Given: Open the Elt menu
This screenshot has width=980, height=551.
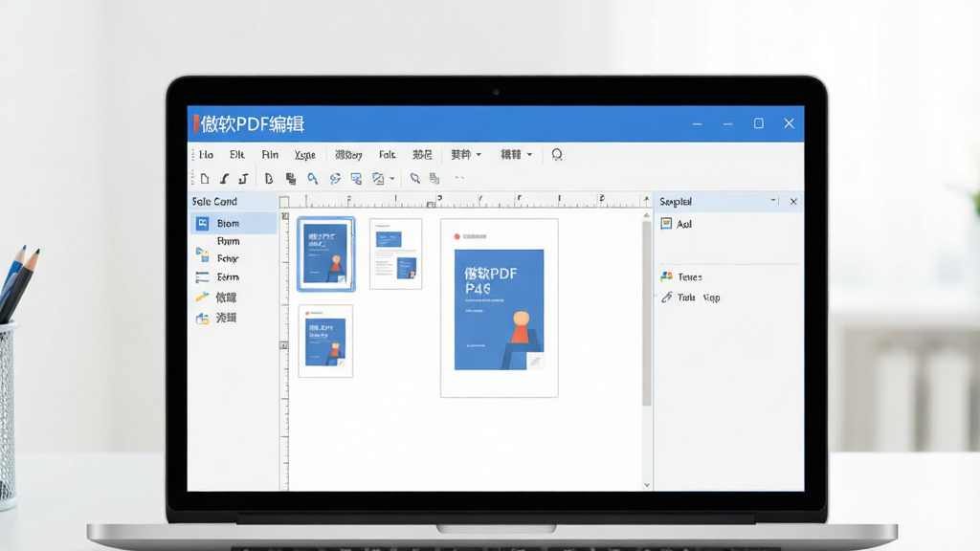Looking at the screenshot, I should point(237,154).
